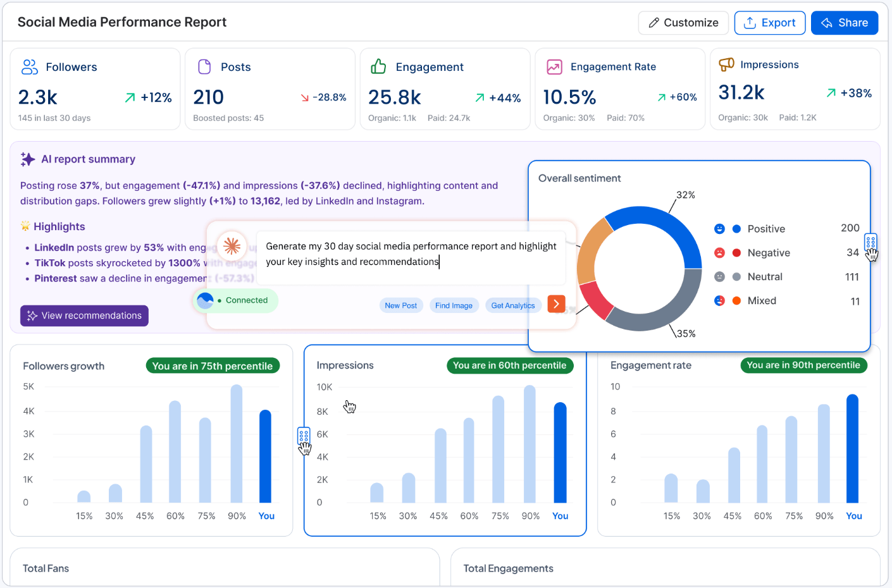Submit prompt with orange arrow button
Image resolution: width=892 pixels, height=588 pixels.
[x=556, y=304]
